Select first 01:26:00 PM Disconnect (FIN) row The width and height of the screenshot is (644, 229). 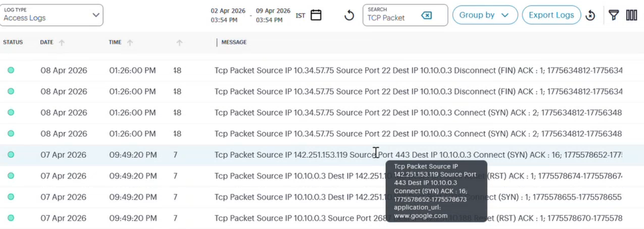[x=322, y=70]
